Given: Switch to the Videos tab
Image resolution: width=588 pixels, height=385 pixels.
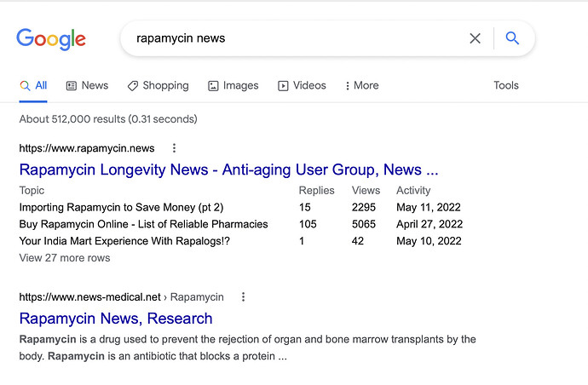Looking at the screenshot, I should pyautogui.click(x=302, y=85).
